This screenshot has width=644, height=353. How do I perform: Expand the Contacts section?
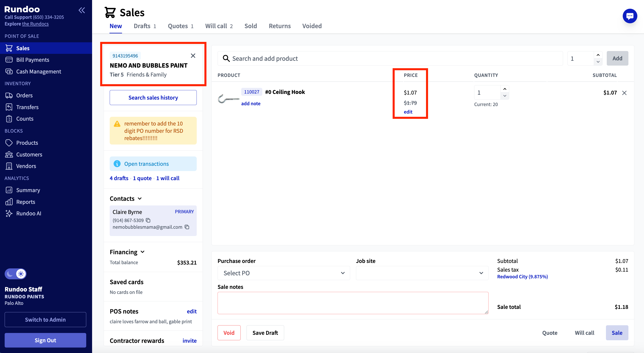click(x=140, y=199)
